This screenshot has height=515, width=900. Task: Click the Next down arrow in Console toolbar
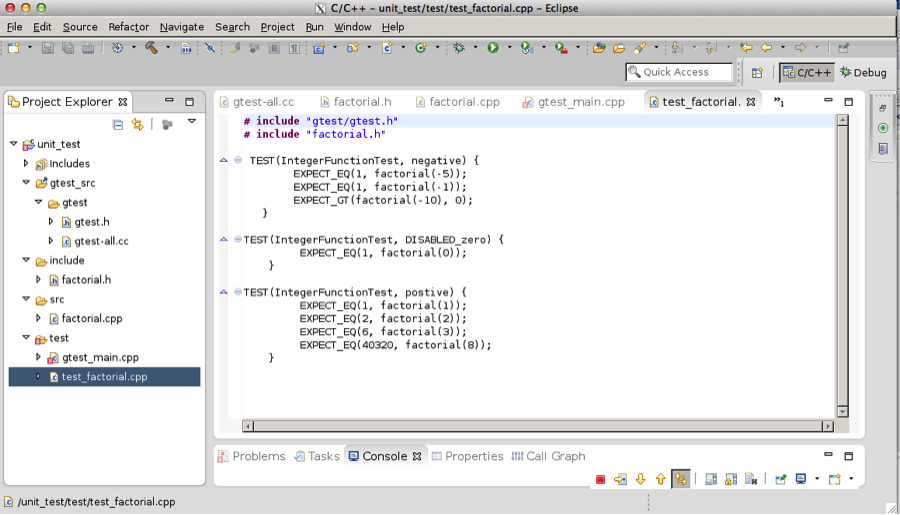pyautogui.click(x=640, y=479)
